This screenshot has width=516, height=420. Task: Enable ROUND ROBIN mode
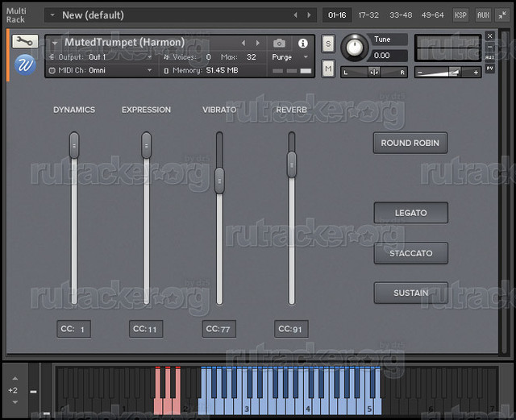(x=410, y=143)
